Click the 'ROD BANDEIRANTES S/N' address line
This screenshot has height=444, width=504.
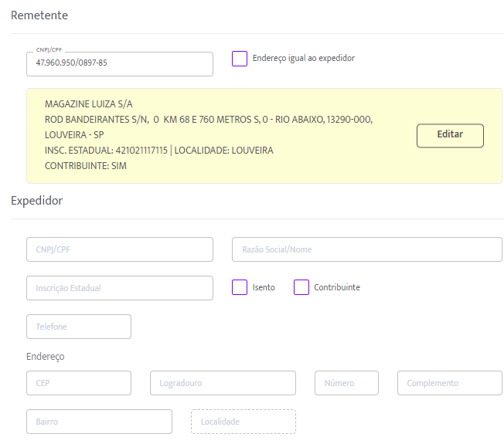point(209,120)
